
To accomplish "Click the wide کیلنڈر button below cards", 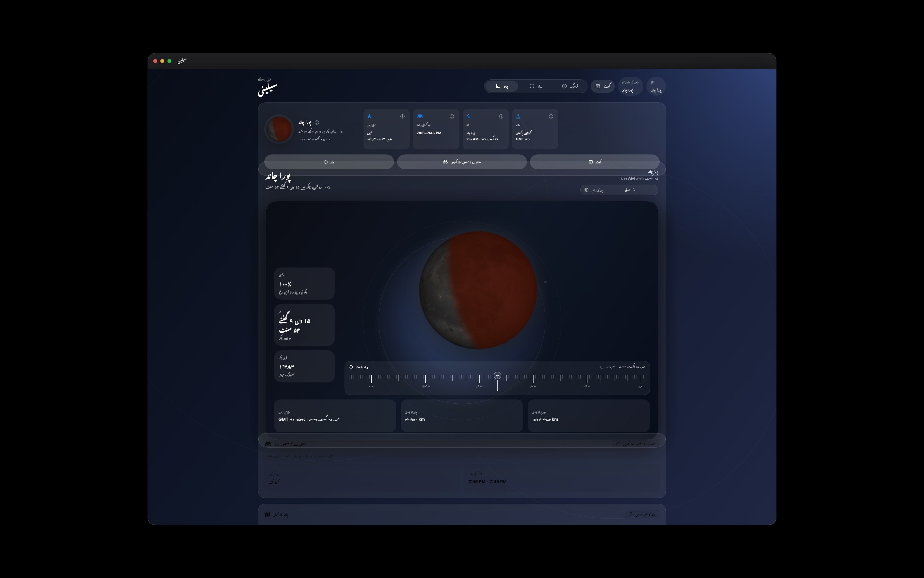I will (x=595, y=162).
